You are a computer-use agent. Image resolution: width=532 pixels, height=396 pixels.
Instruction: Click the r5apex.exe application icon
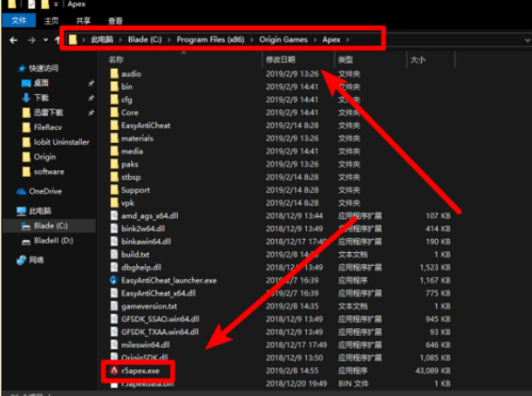[113, 370]
